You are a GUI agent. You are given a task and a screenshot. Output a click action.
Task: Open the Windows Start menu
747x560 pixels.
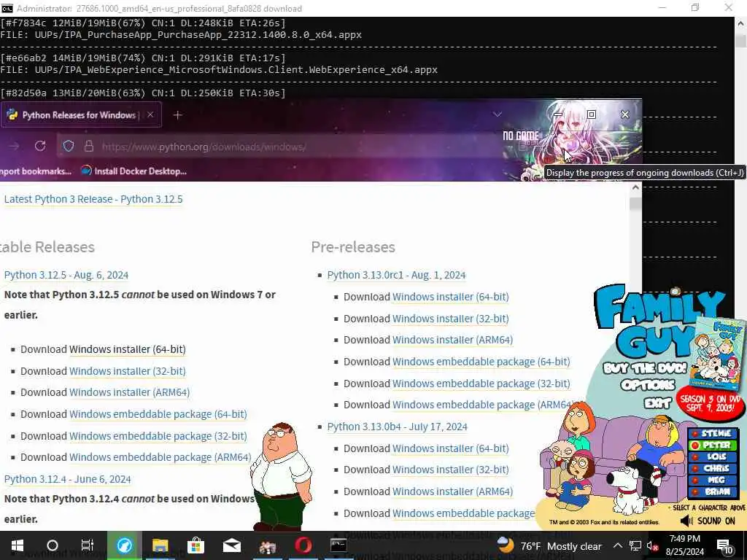tap(18, 545)
